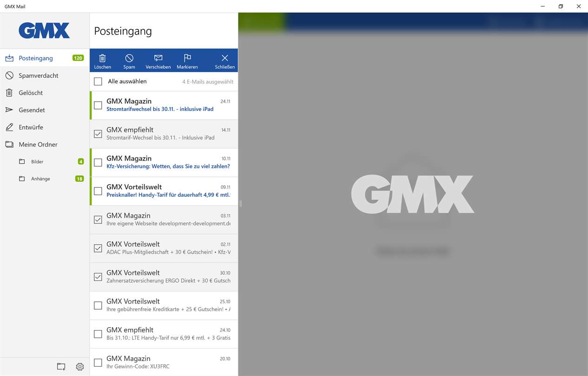This screenshot has height=376, width=588.
Task: Mark selected emails as Spam
Action: click(129, 60)
